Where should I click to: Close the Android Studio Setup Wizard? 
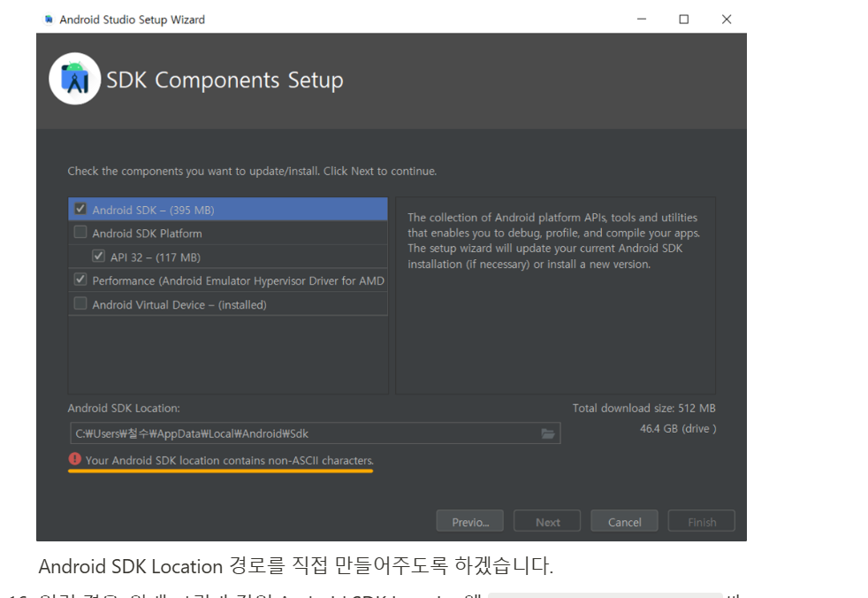coord(727,19)
